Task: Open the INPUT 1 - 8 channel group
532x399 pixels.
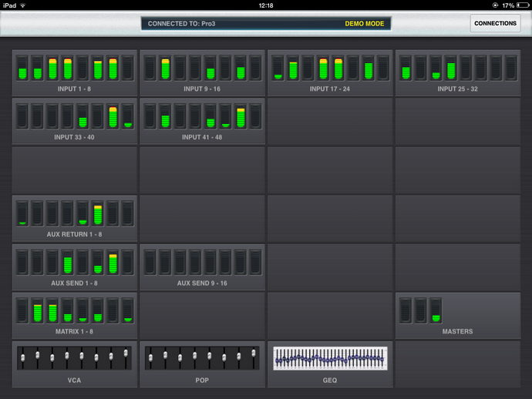Action: [75, 73]
